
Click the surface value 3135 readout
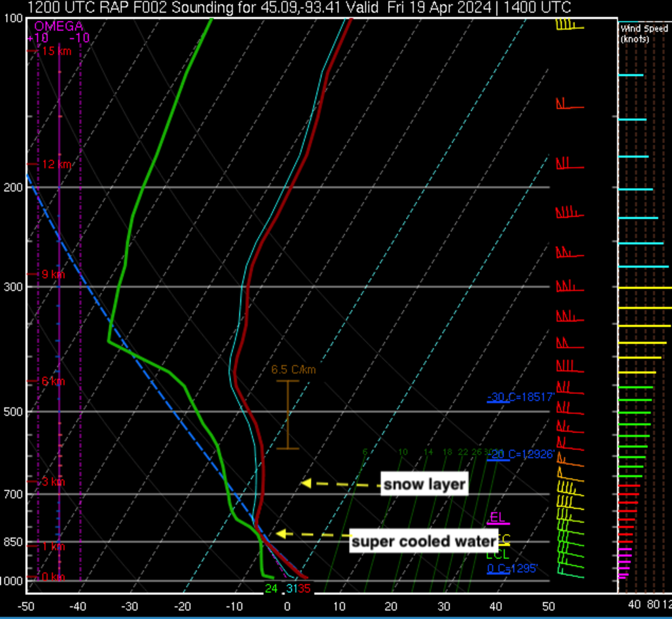pos(296,589)
